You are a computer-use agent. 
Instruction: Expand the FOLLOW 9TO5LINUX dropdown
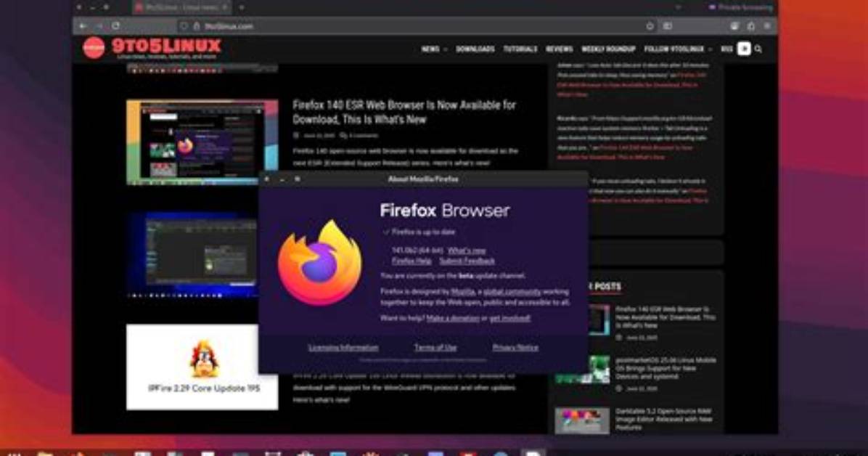tap(678, 49)
